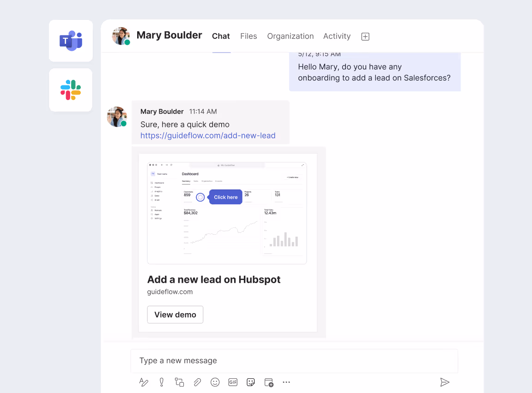
Task: Click the Mary Boulder chat title
Action: coord(169,35)
